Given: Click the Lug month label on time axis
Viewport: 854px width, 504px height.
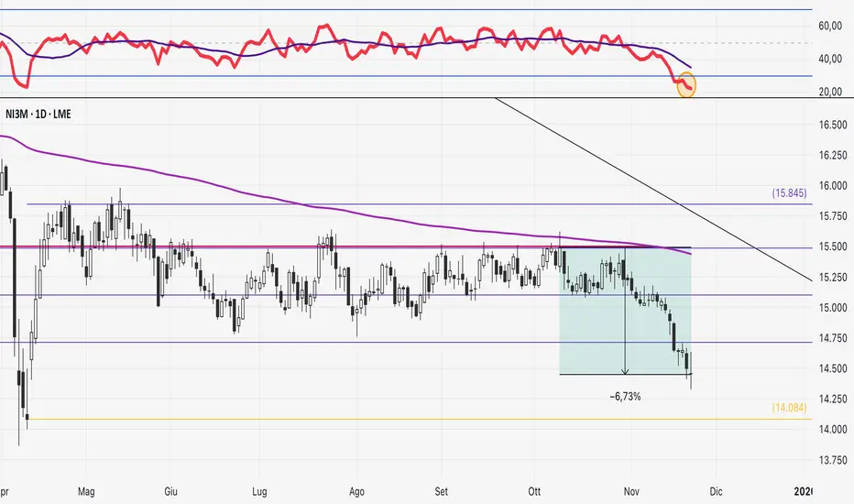Looking at the screenshot, I should [260, 491].
